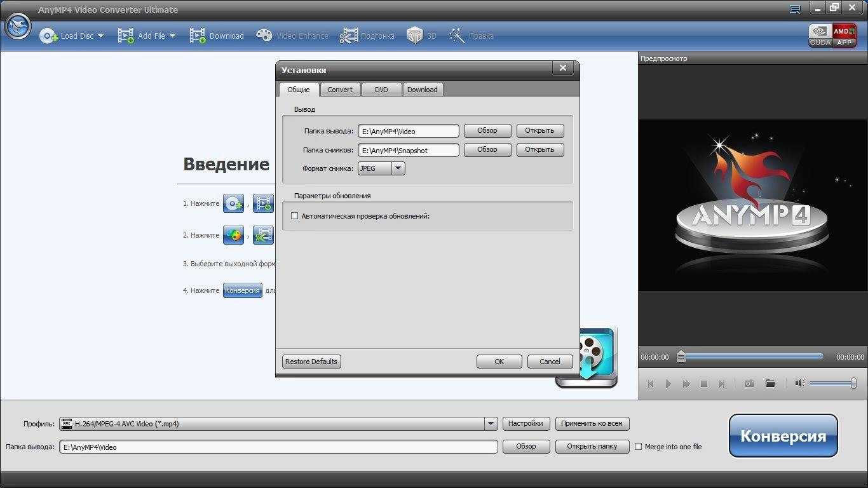Take a snapshot with camera icon

pos(750,383)
